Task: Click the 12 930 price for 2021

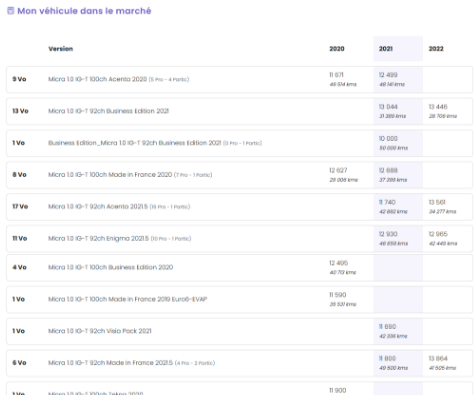Action: pos(388,234)
